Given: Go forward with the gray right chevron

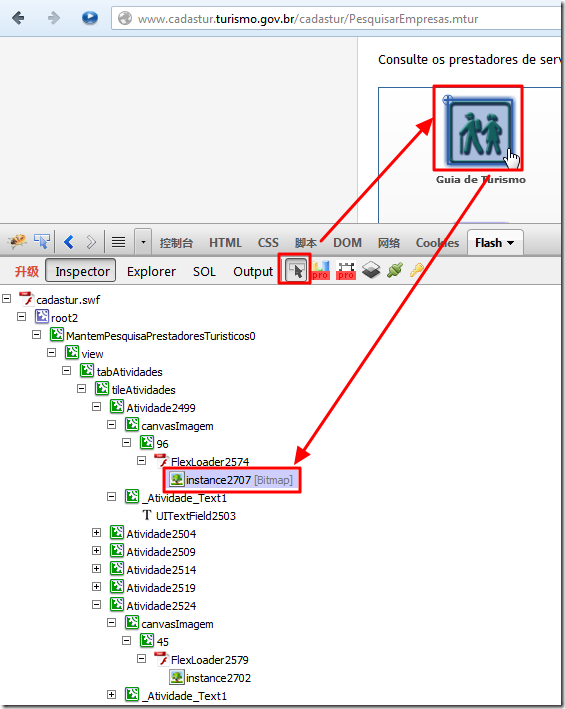Looking at the screenshot, I should (91, 242).
